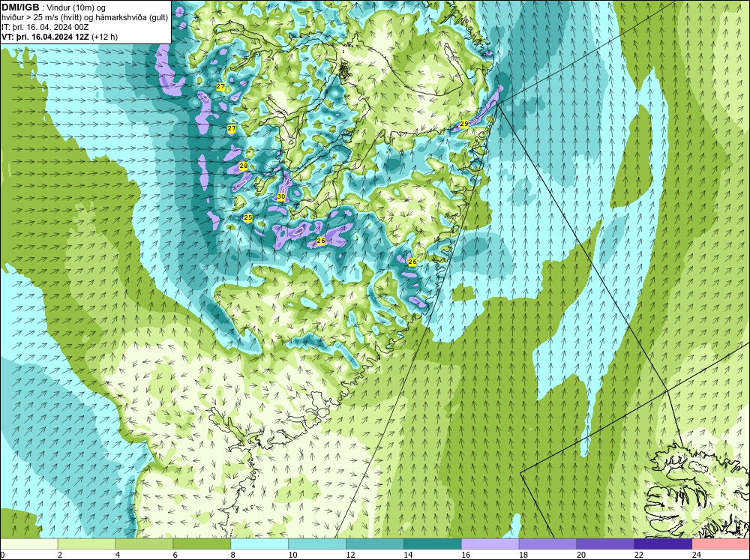Image resolution: width=750 pixels, height=560 pixels.
Task: Select the 2–4 m/s light green legend color
Action: (x=86, y=544)
